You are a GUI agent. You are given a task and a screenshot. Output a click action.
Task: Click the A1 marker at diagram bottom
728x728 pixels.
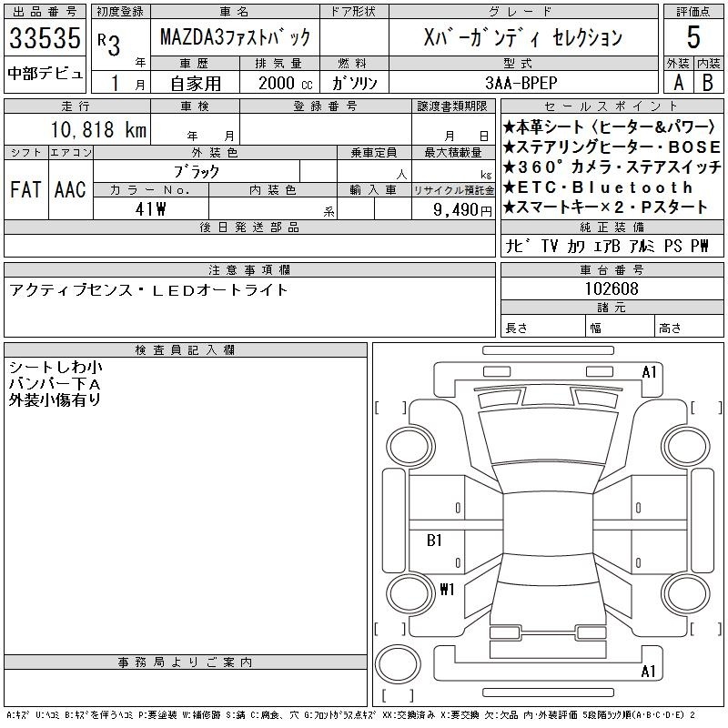(649, 672)
